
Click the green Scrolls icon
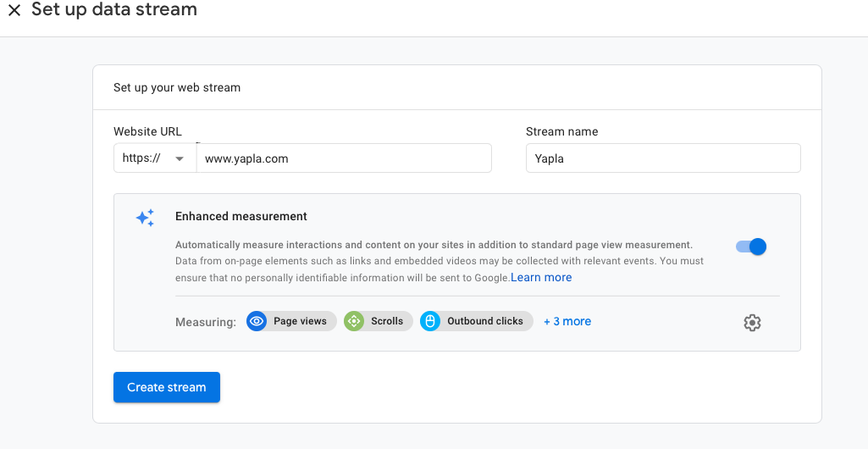click(354, 321)
